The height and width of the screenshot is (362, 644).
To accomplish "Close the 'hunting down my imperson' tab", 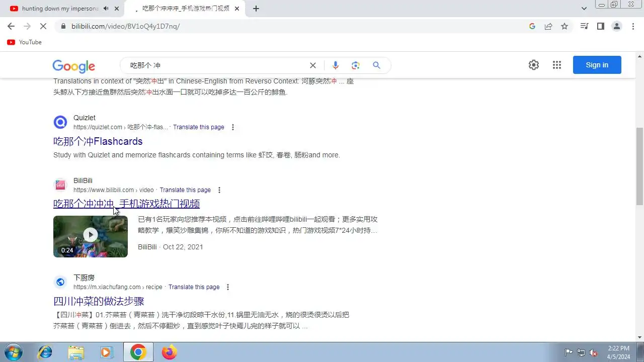I will coord(117,9).
